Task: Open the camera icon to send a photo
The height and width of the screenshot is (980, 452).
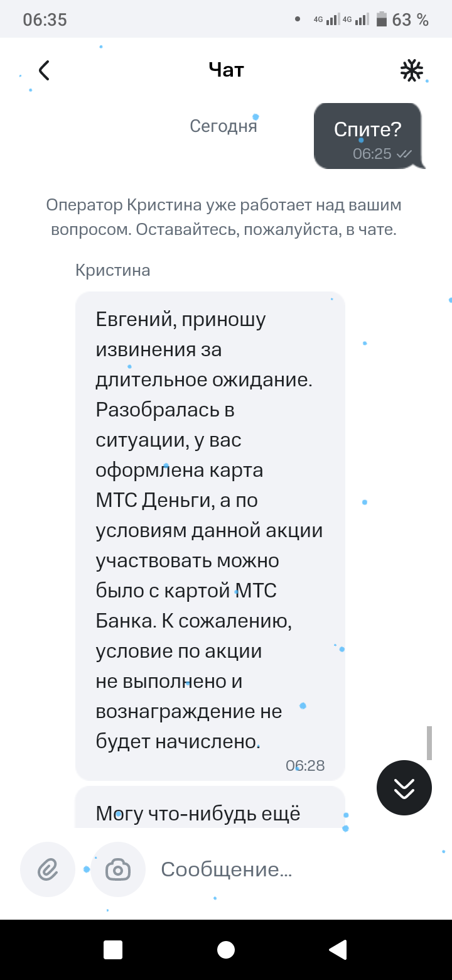Action: coord(118,869)
